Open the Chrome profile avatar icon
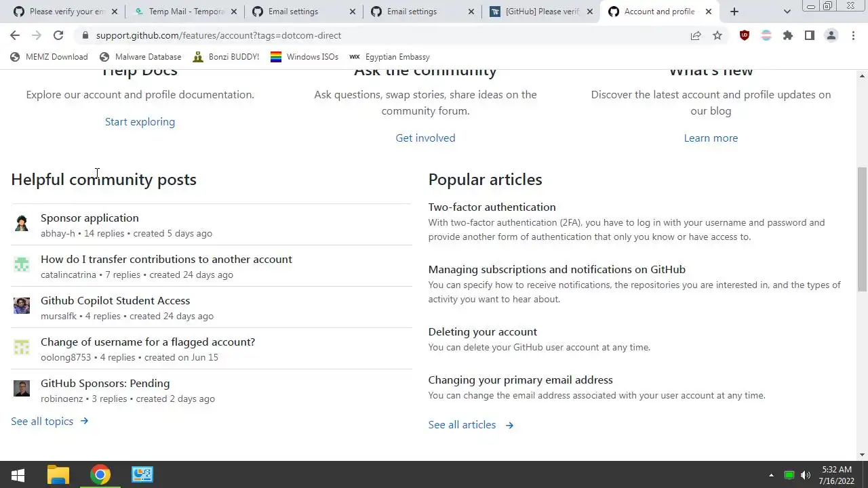This screenshot has height=488, width=868. click(x=831, y=35)
